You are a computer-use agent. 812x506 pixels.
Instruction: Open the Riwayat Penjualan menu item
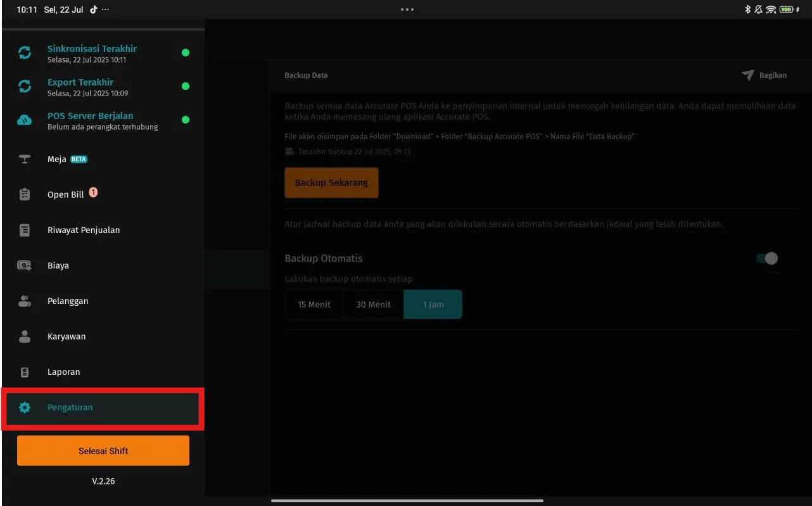[84, 230]
